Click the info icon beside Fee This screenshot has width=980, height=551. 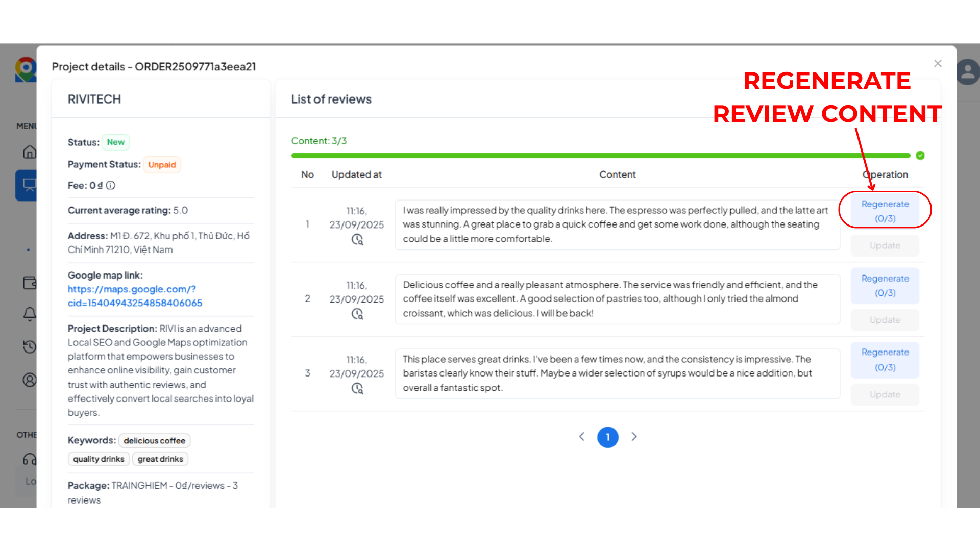point(110,185)
